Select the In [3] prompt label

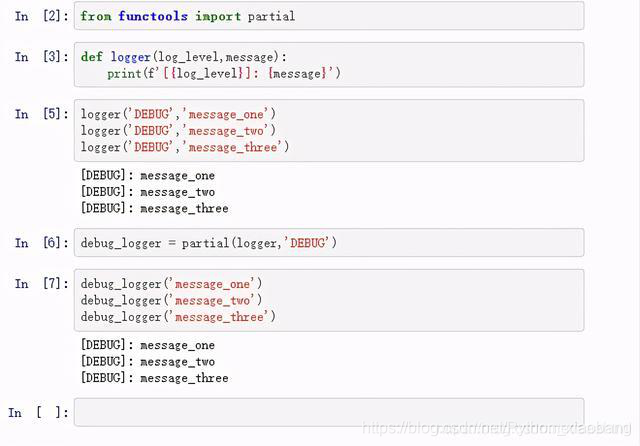coord(42,56)
